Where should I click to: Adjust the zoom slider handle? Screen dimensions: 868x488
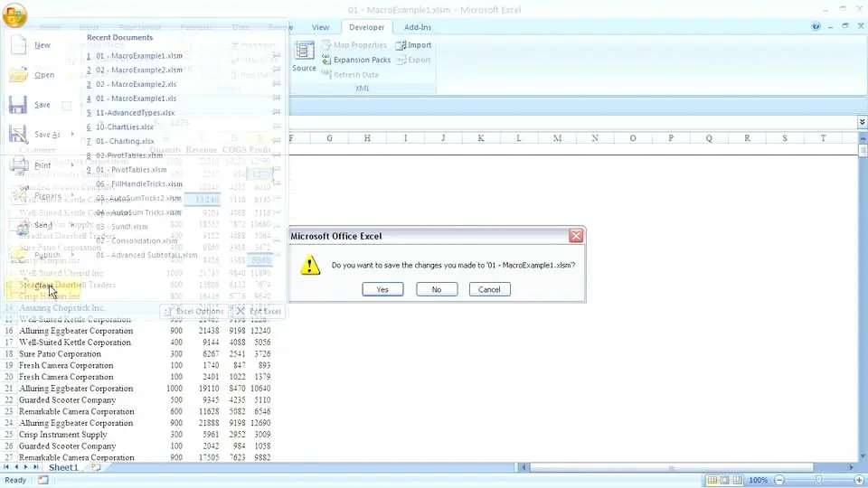[819, 480]
